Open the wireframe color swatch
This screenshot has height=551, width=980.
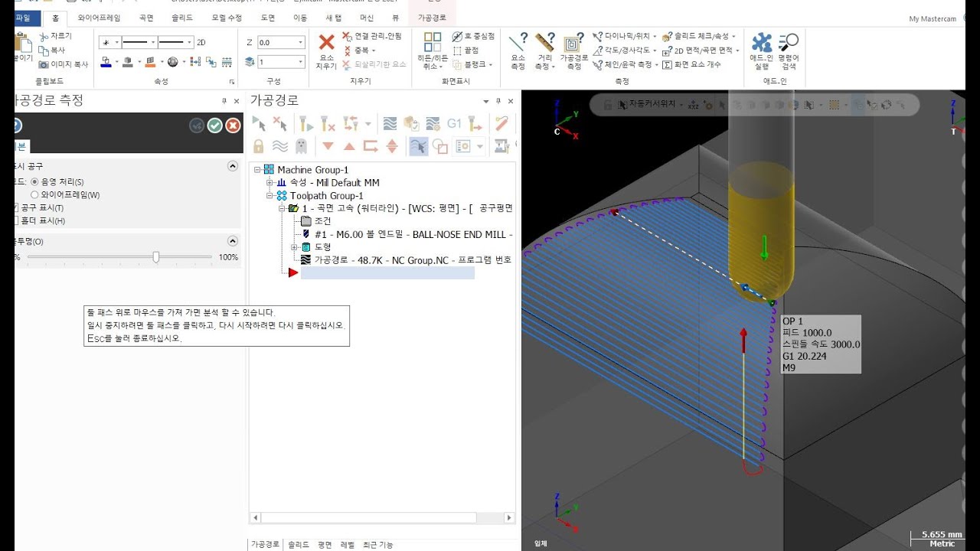(x=106, y=62)
